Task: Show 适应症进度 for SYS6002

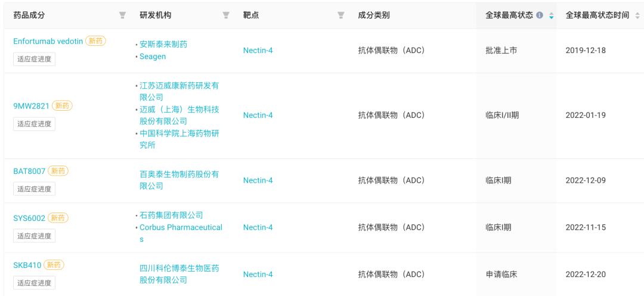Action: click(34, 235)
